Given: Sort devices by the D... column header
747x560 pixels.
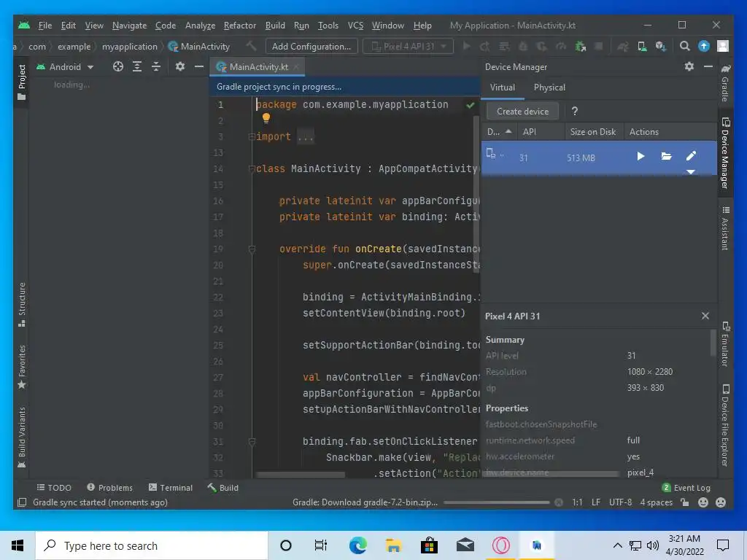Looking at the screenshot, I should pyautogui.click(x=499, y=131).
